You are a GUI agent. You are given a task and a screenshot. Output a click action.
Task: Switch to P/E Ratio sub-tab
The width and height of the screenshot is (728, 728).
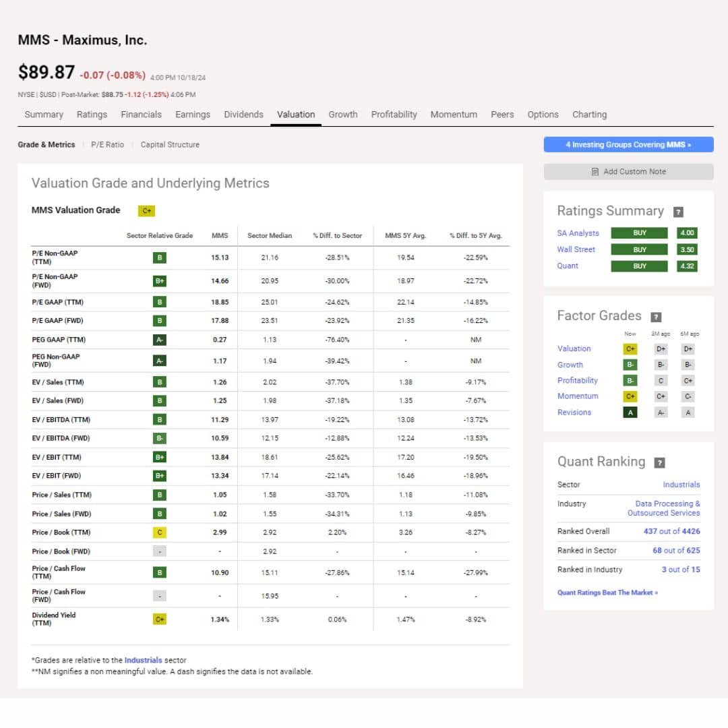point(108,145)
